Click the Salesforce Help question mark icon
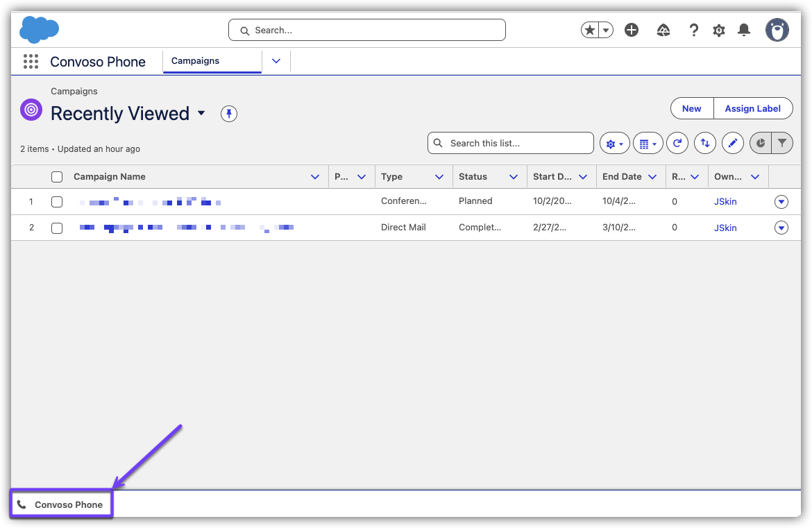 pyautogui.click(x=693, y=30)
